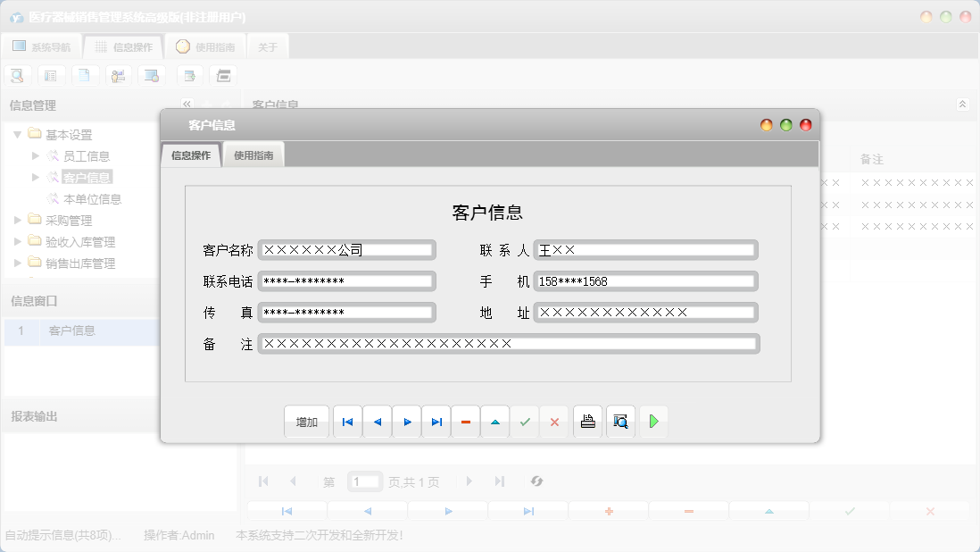Viewport: 980px width, 552px height.
Task: Click the green run arrow in the dialog
Action: [653, 421]
